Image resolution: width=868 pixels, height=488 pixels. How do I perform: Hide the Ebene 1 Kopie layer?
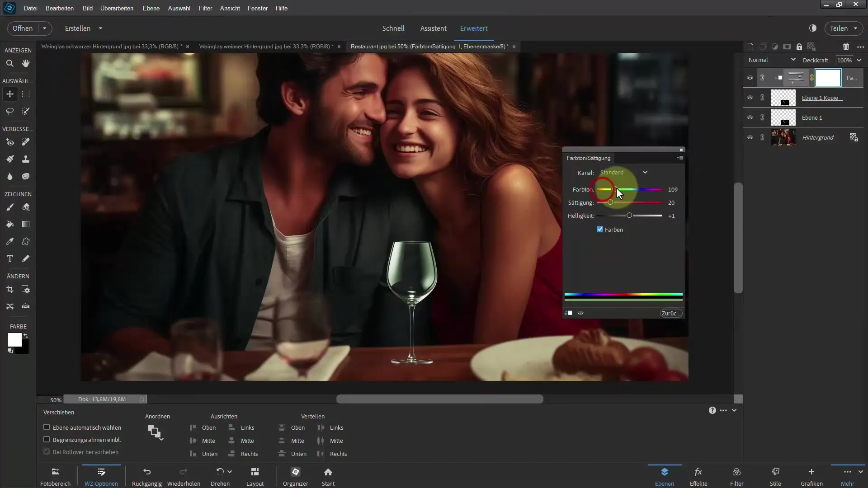(750, 98)
